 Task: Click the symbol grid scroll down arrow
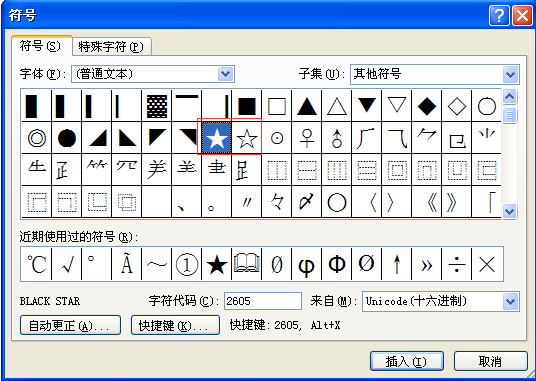coord(509,211)
